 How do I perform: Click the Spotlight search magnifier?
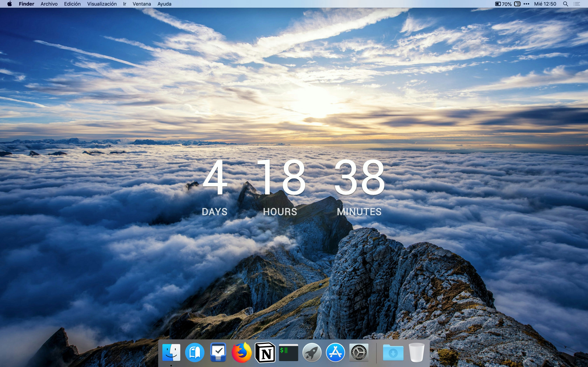(565, 4)
